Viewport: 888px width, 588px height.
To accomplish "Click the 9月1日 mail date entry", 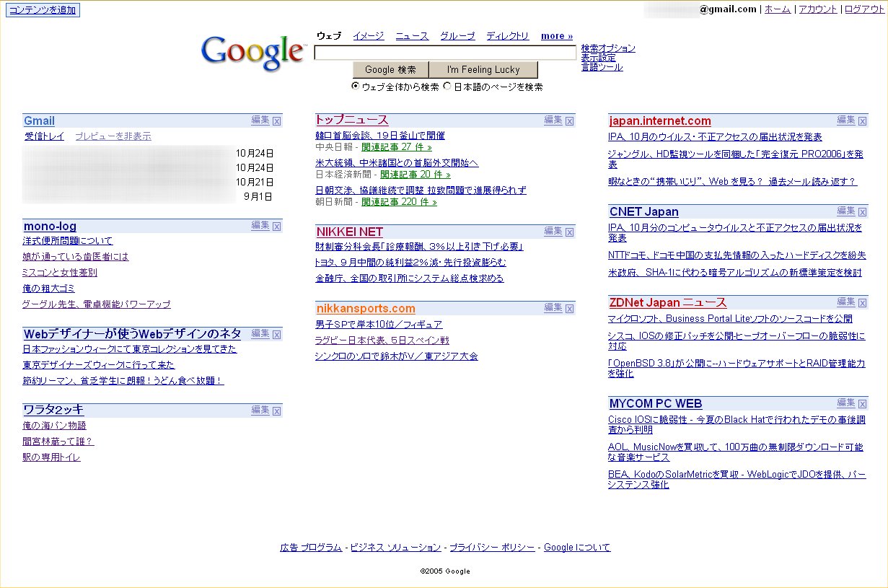I will coord(258,196).
